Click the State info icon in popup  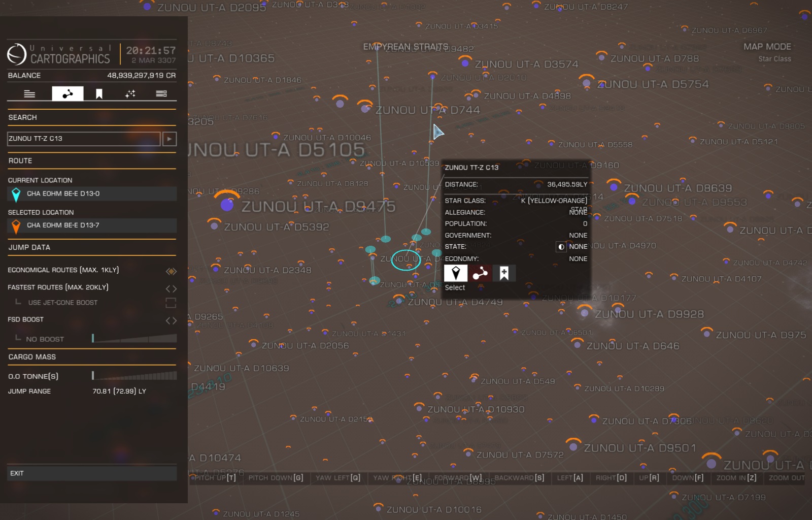(x=561, y=247)
